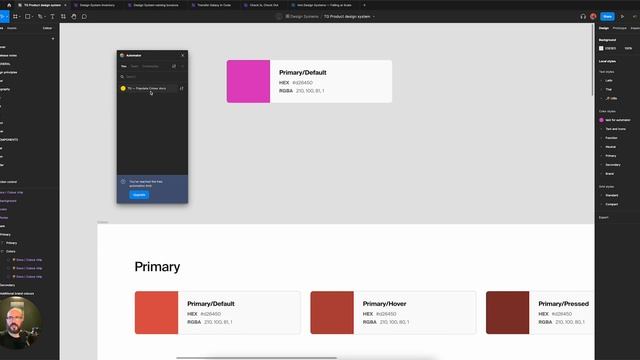Select the Hand tool
640x360 pixels.
[74, 16]
